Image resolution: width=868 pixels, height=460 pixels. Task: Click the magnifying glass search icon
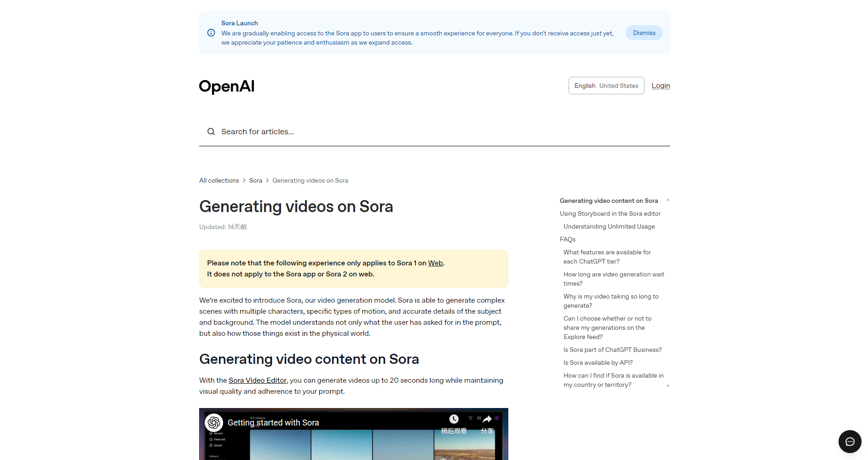211,132
